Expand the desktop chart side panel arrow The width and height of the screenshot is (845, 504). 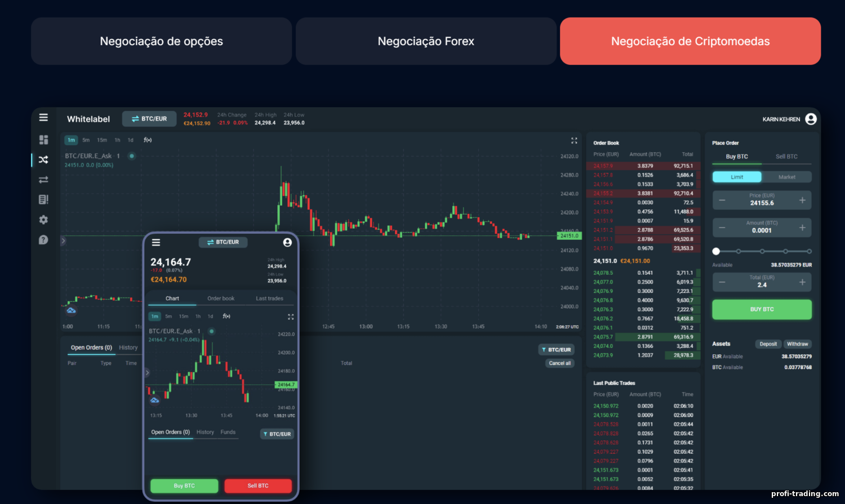63,241
